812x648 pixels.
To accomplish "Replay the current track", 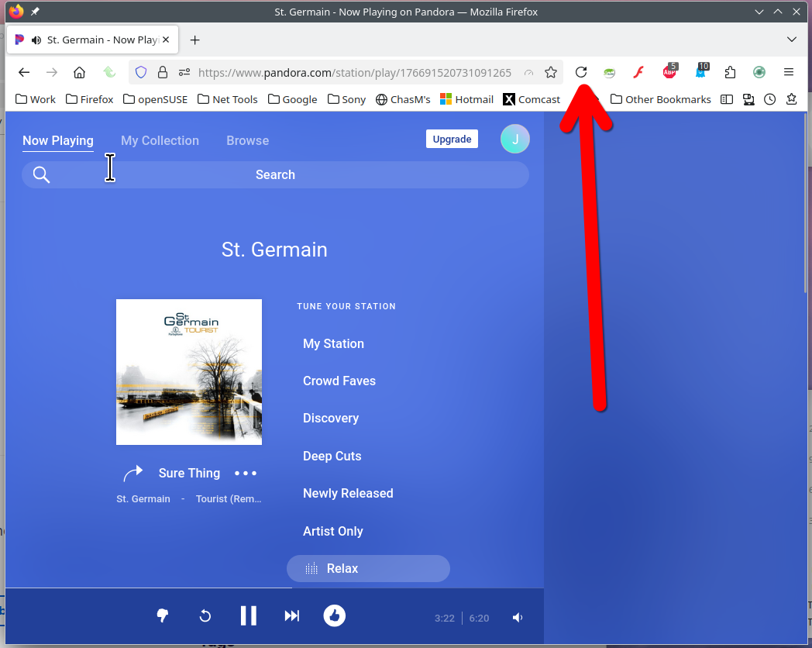I will tap(205, 616).
